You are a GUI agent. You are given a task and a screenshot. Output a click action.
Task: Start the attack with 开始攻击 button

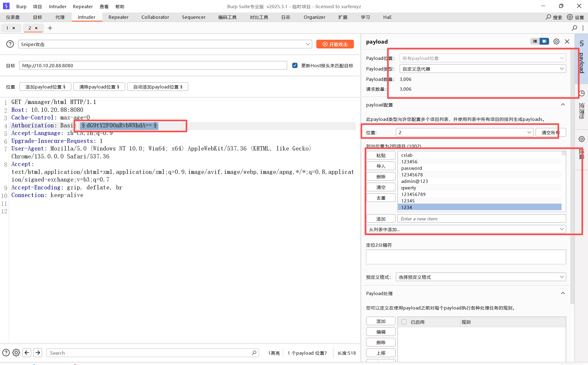pos(335,44)
